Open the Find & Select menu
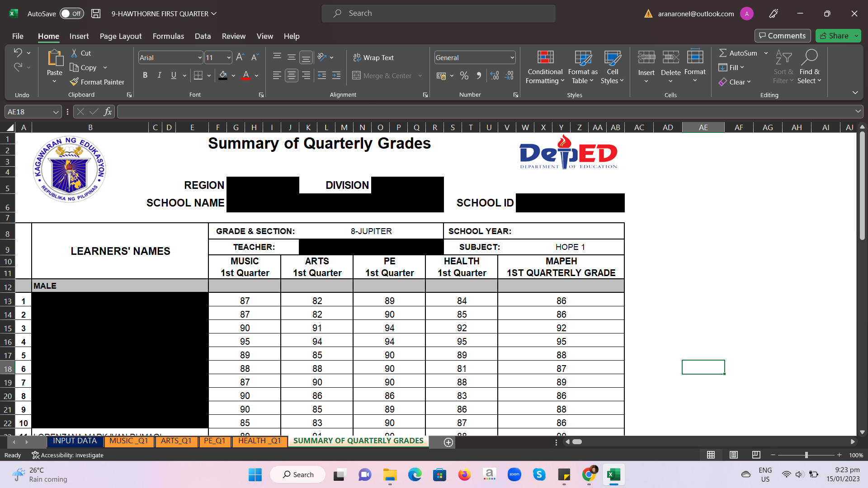The width and height of the screenshot is (868, 488). tap(809, 68)
